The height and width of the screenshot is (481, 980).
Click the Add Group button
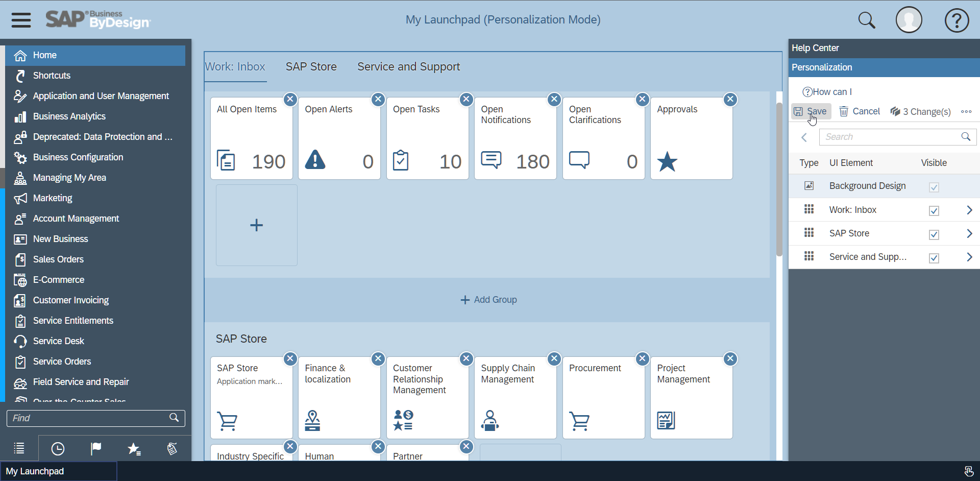[x=488, y=300]
